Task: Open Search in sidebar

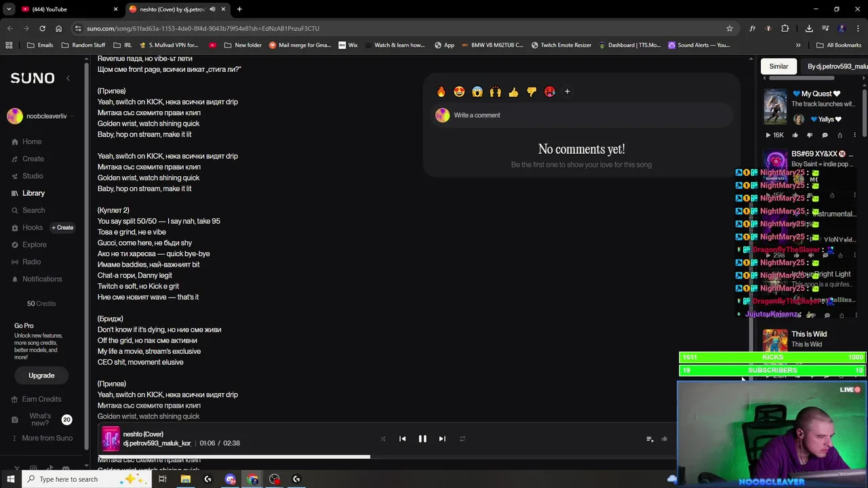Action: pos(33,210)
